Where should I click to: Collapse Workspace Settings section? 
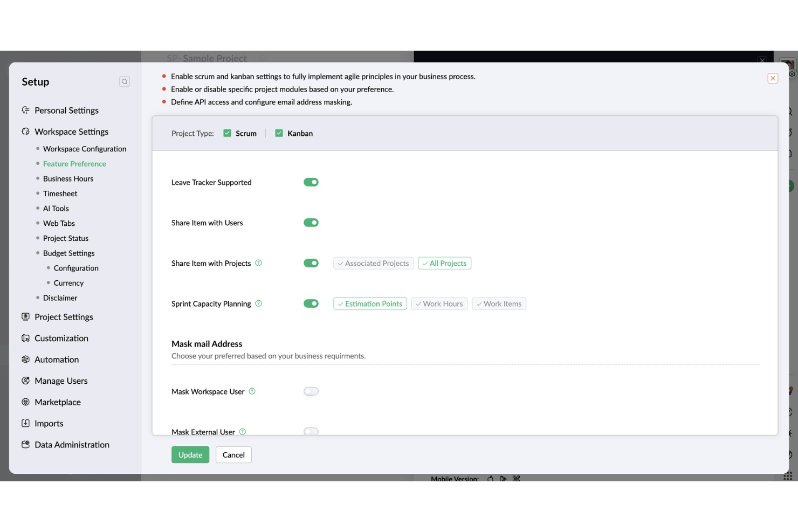click(x=71, y=132)
